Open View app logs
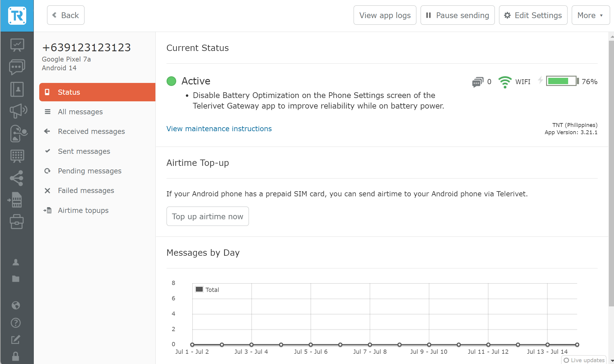 (385, 15)
